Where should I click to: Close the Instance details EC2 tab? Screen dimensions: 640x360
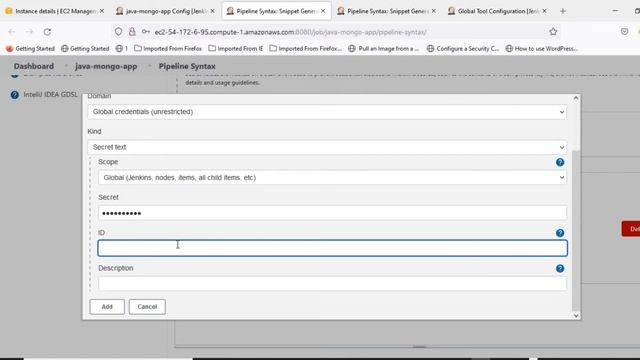point(102,11)
